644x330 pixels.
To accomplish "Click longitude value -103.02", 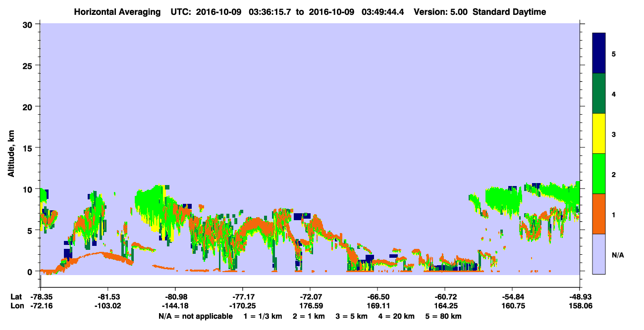I will [107, 306].
